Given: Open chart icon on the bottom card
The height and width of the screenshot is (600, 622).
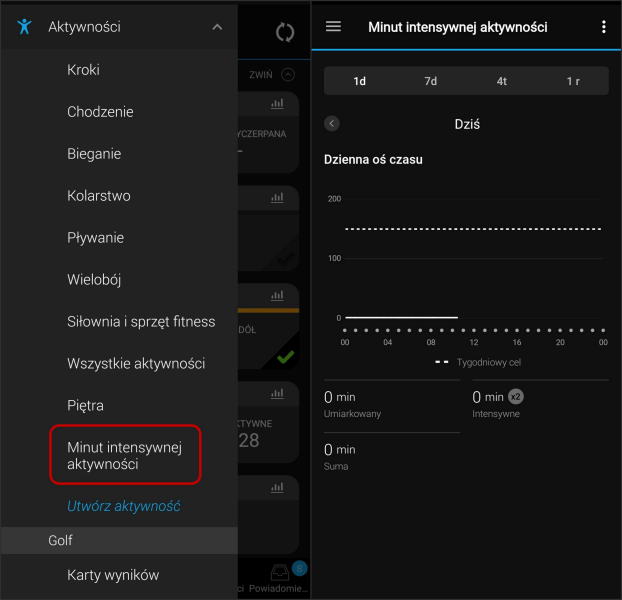Looking at the screenshot, I should [277, 487].
